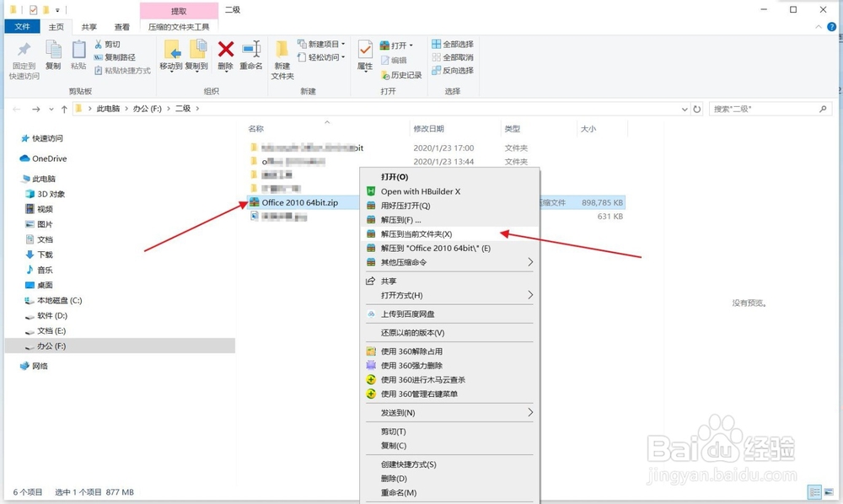Switch to Large icons view in status bar
The height and width of the screenshot is (504, 843).
[x=829, y=491]
